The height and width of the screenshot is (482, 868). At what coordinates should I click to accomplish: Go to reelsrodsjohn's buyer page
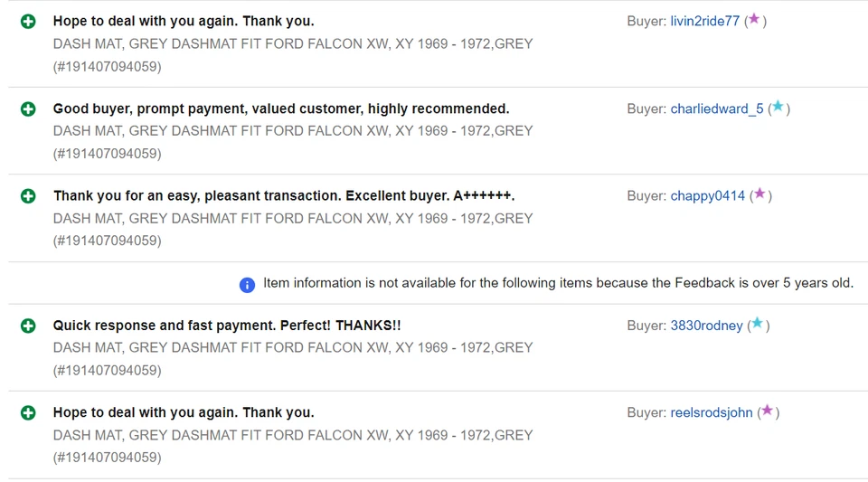(x=711, y=412)
